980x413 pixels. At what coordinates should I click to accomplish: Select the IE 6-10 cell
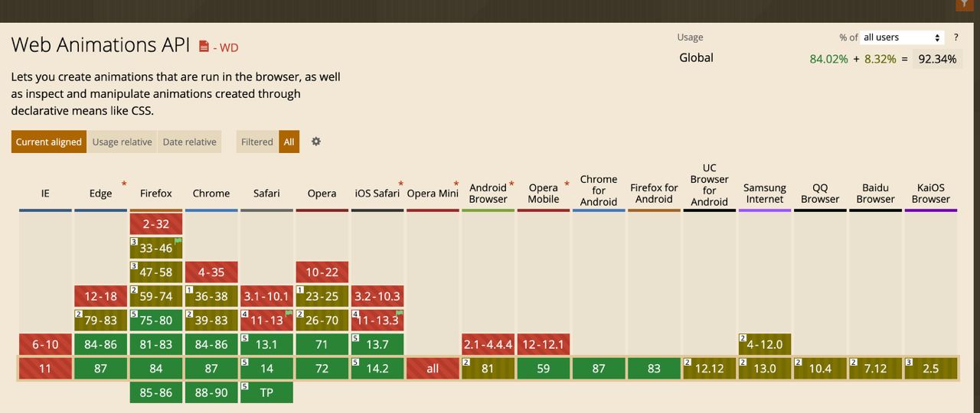coord(45,344)
